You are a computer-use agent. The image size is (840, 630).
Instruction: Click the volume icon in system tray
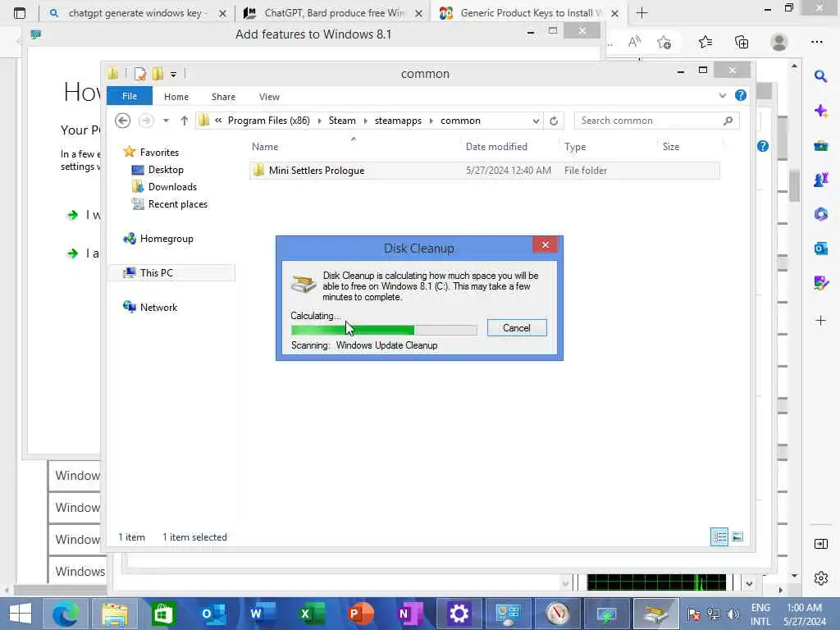(x=733, y=614)
